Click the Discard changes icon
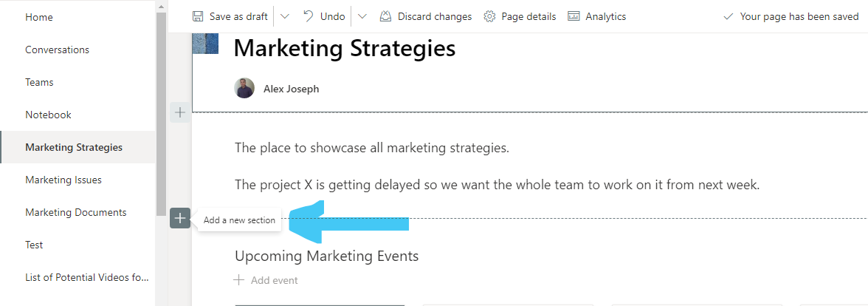This screenshot has height=306, width=868. [385, 16]
